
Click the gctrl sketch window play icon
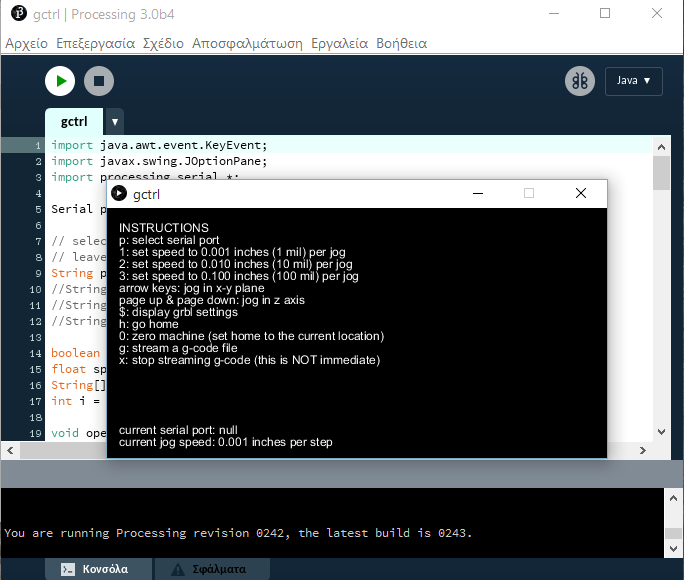click(119, 193)
